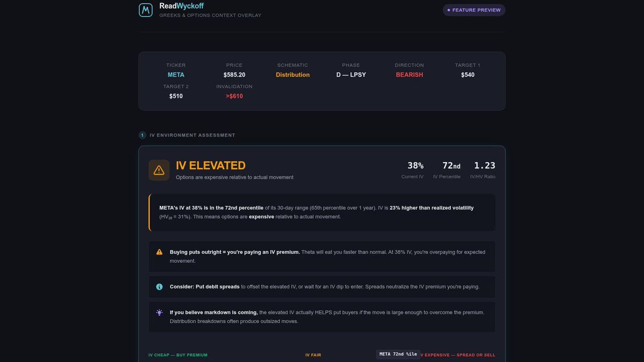Click the $510 Target 2 value
Screen dimensions: 644x362
coord(176,97)
